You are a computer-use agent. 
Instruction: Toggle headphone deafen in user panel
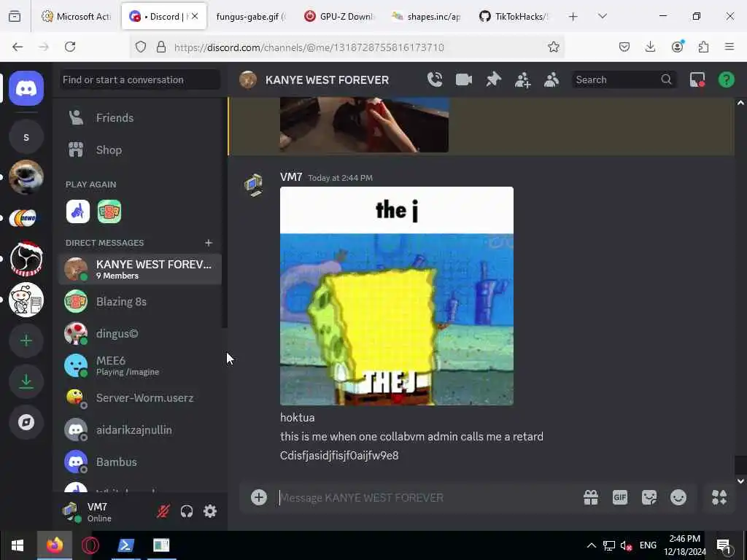pyautogui.click(x=186, y=511)
